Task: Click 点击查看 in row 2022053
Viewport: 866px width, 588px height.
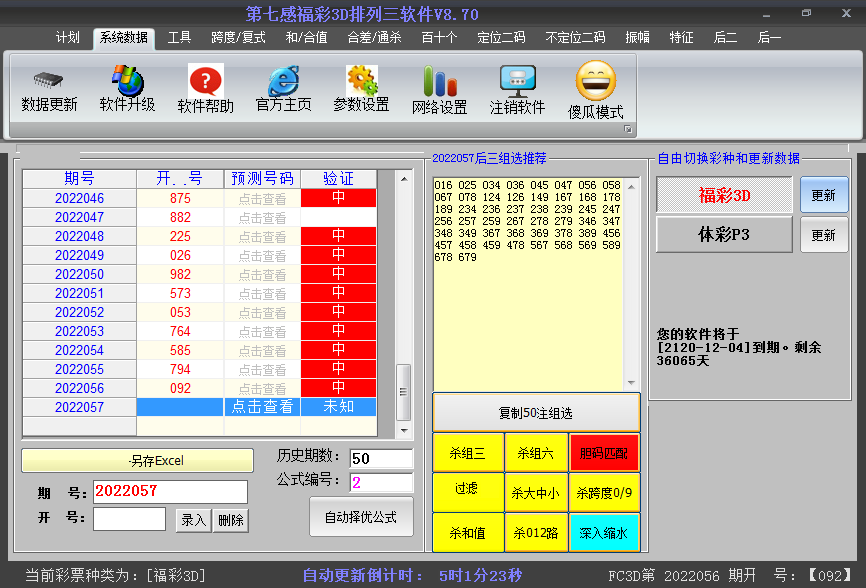Action: point(262,331)
